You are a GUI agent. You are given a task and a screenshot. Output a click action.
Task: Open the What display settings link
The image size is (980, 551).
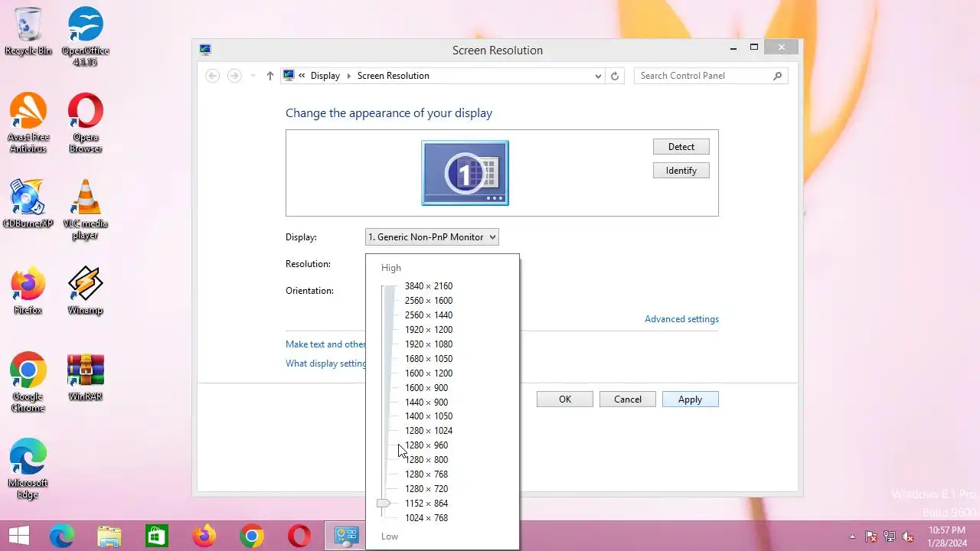[x=325, y=364]
